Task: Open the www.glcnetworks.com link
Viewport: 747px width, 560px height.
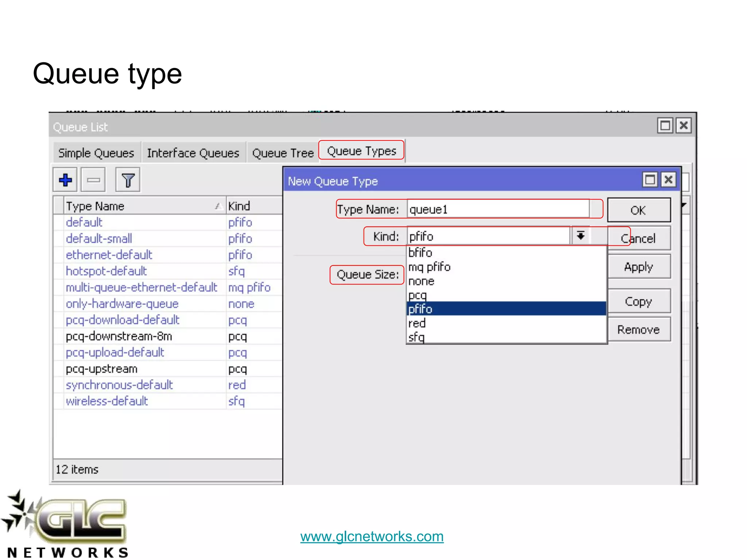Action: tap(372, 536)
